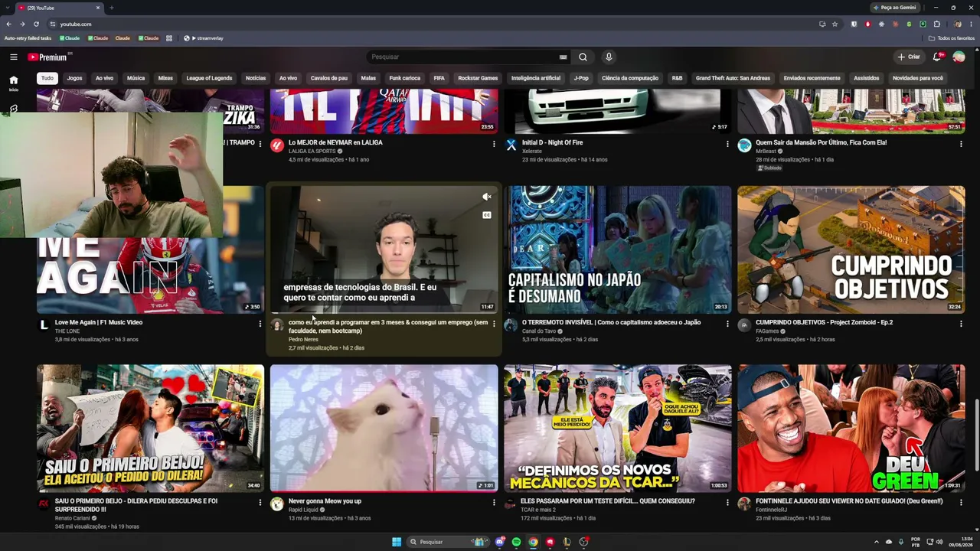Open the YouTube hamburger guide menu
The image size is (980, 551).
(x=14, y=57)
